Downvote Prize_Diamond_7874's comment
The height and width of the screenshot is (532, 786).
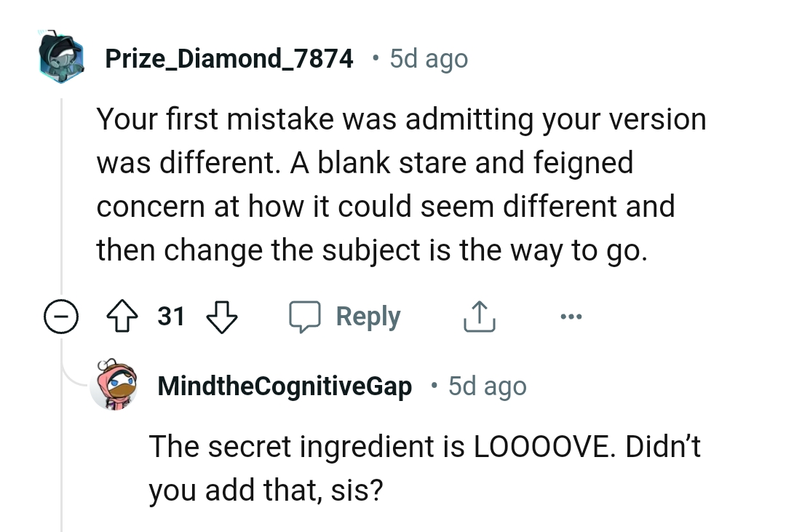coord(221,316)
